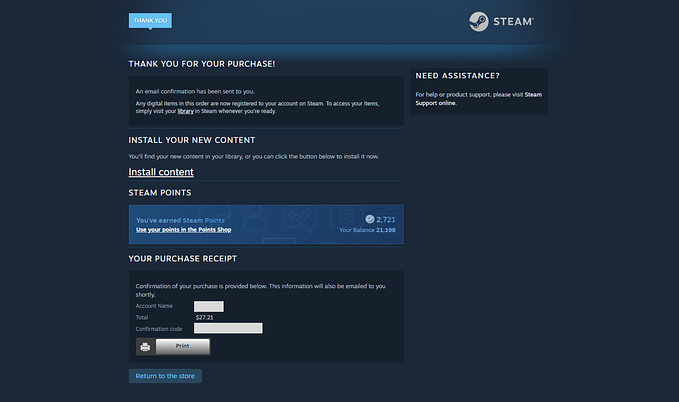Click the printer icon beside Print
This screenshot has width=679, height=402.
tap(145, 347)
